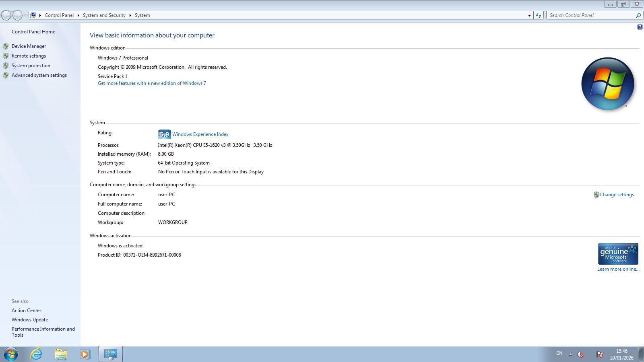Screen dimensions: 644x362
Task: Click the help question mark icon
Action: (640, 27)
